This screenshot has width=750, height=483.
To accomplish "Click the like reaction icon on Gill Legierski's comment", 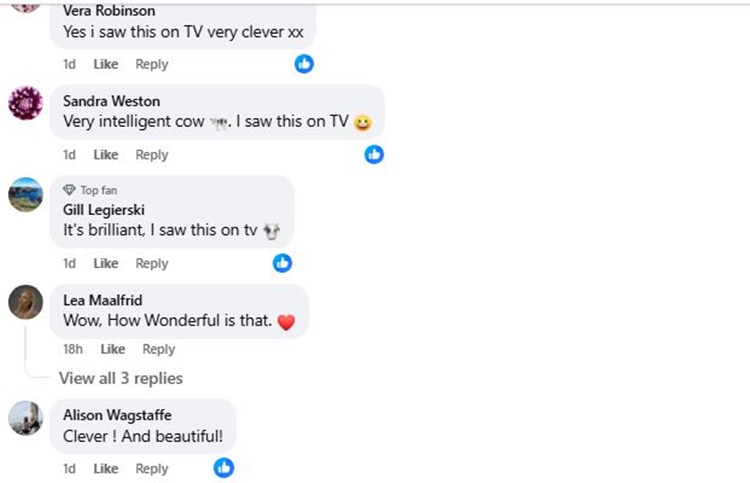I will [283, 263].
